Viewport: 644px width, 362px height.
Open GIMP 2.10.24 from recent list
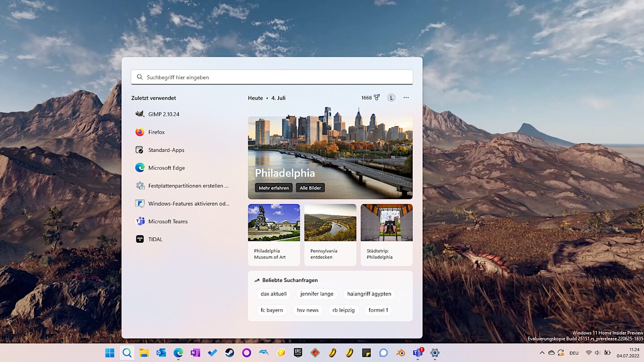pyautogui.click(x=164, y=114)
